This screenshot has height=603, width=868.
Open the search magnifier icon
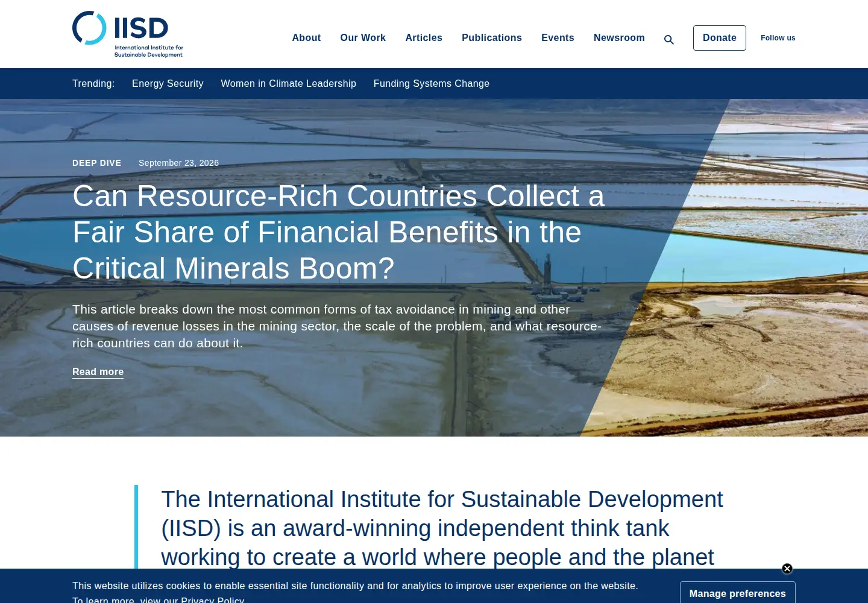pyautogui.click(x=669, y=40)
